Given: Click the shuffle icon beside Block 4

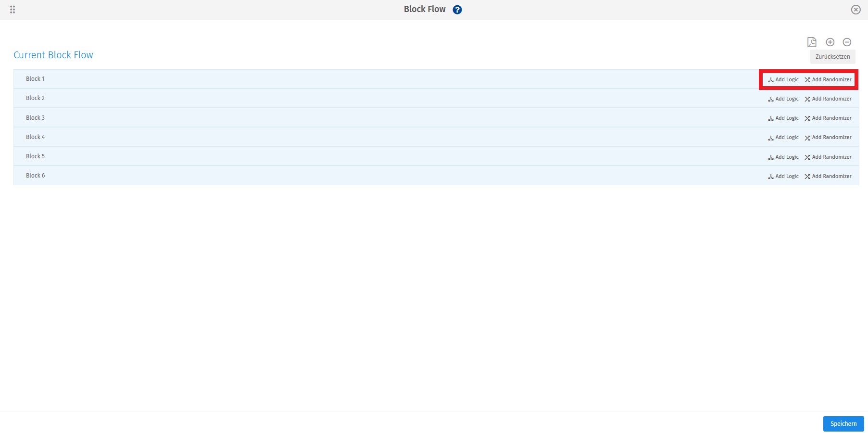Looking at the screenshot, I should pyautogui.click(x=807, y=137).
